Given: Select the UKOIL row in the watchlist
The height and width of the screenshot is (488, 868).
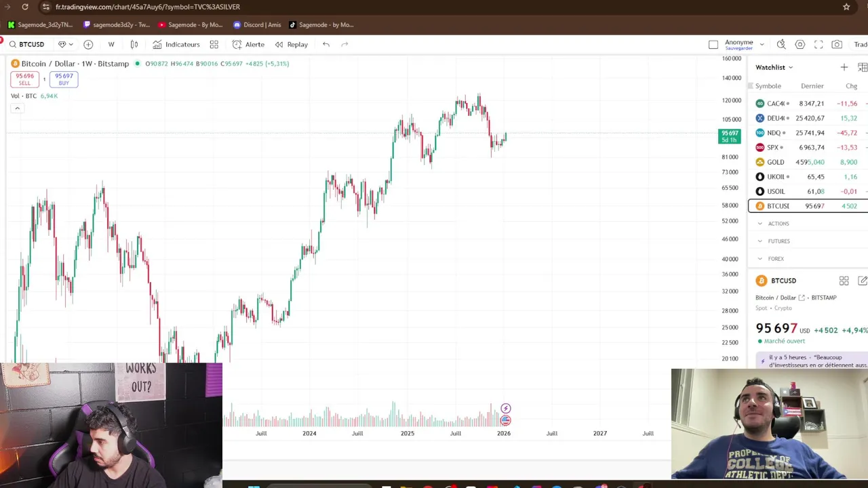Looking at the screenshot, I should pyautogui.click(x=808, y=177).
